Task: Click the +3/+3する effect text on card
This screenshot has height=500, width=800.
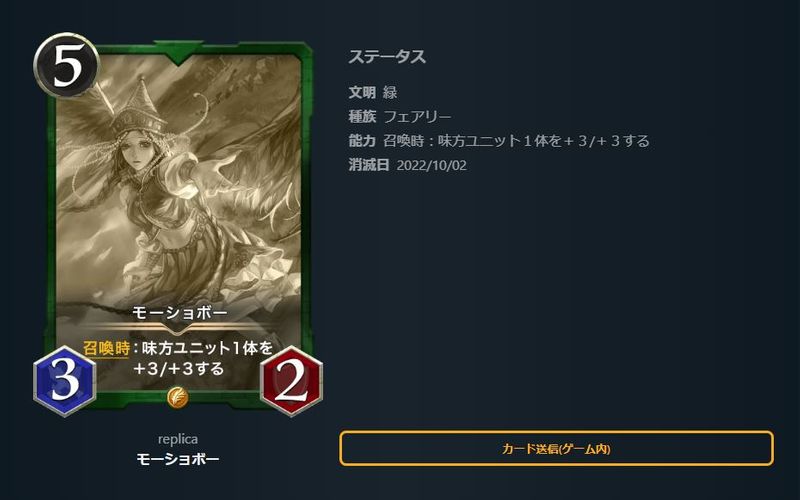Action: (179, 368)
